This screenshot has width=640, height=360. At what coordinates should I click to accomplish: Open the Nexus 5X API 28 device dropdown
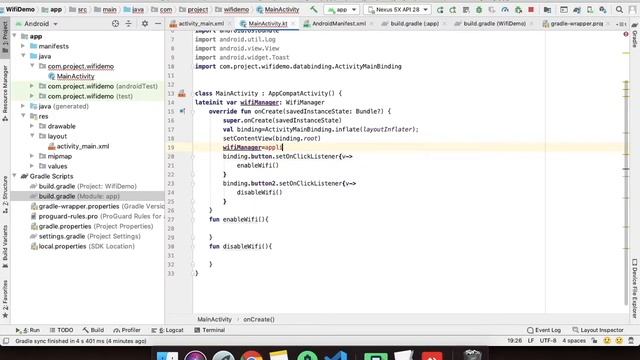coord(398,9)
